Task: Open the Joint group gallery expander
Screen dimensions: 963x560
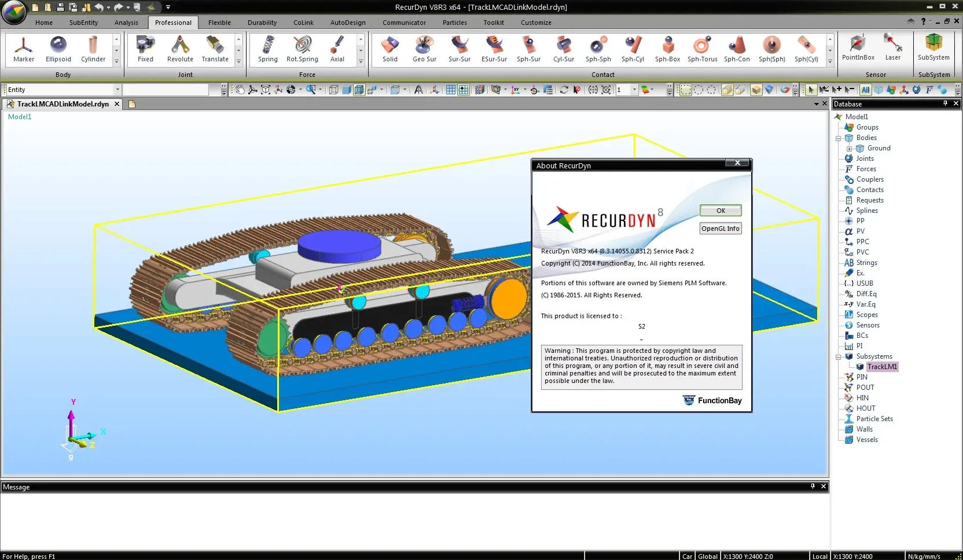Action: [238, 61]
